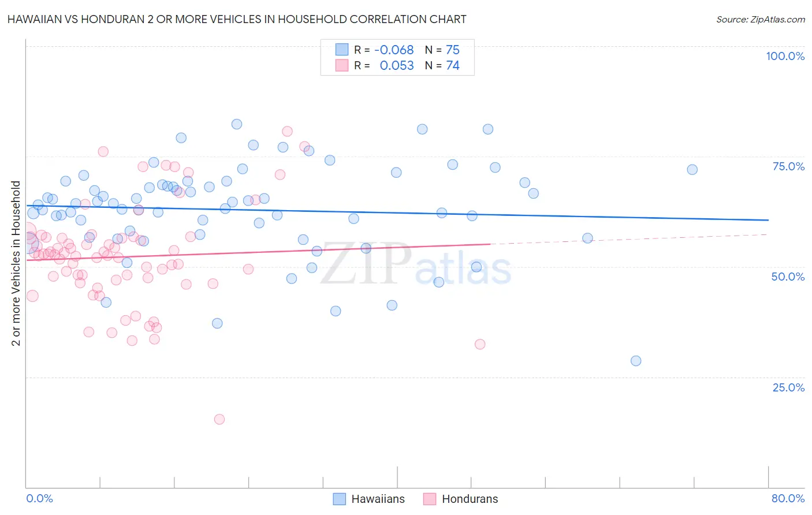The image size is (812, 515).
Task: Click the blue R = -0.068 swatch
Action: [x=342, y=50]
